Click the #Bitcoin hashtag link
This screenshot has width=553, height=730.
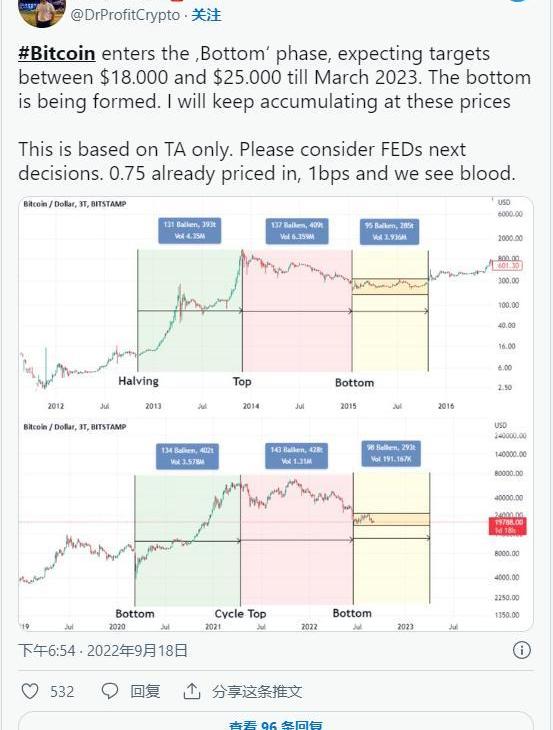tap(57, 54)
